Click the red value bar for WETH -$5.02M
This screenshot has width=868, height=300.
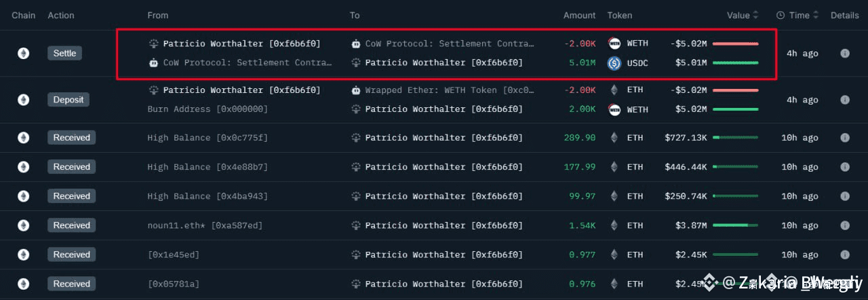tap(736, 43)
